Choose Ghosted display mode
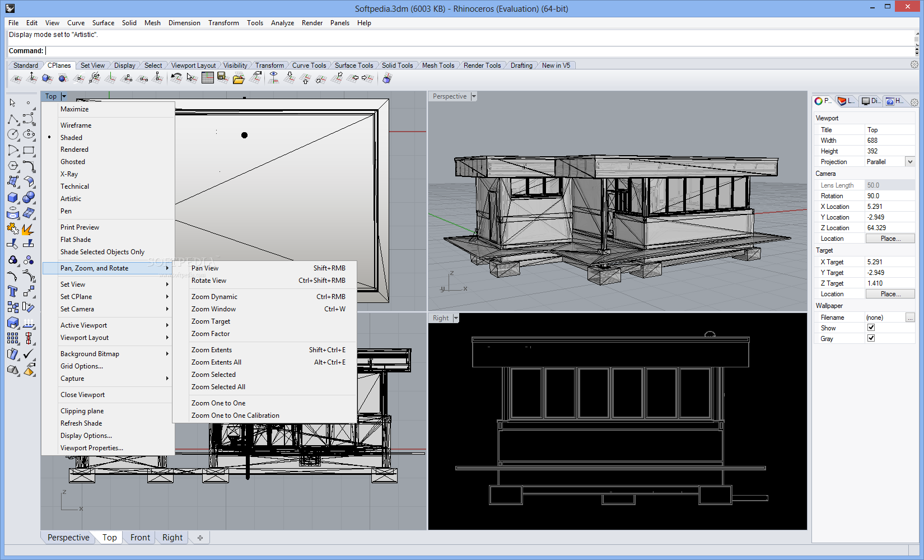 (x=108, y=162)
